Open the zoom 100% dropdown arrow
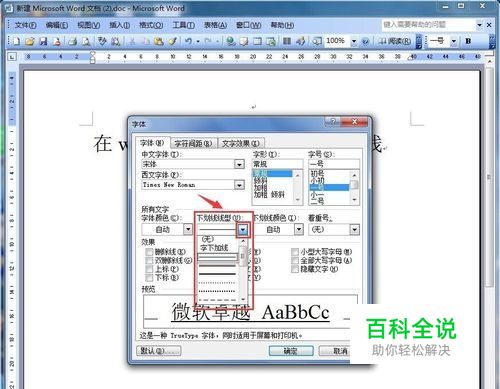Screen dimensions: 500x389 354,41
